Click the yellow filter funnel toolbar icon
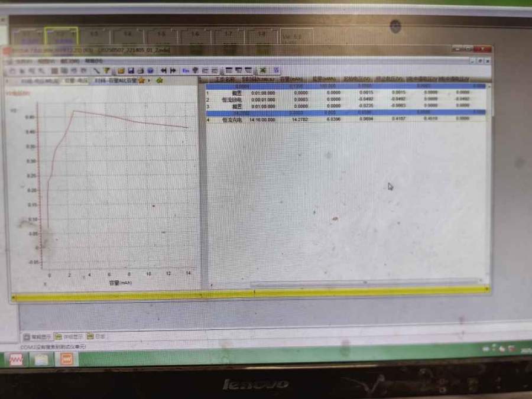 point(107,70)
